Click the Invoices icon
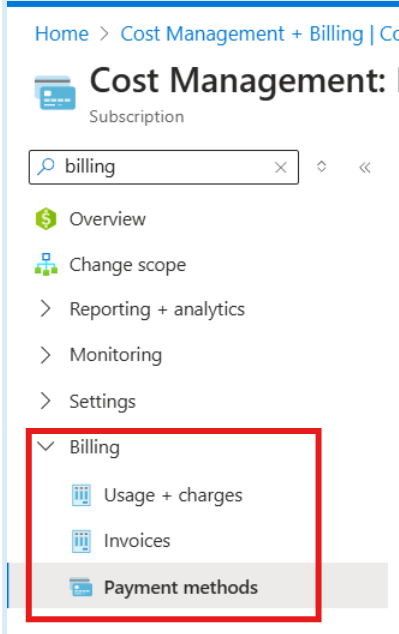This screenshot has height=634, width=399. click(x=81, y=541)
